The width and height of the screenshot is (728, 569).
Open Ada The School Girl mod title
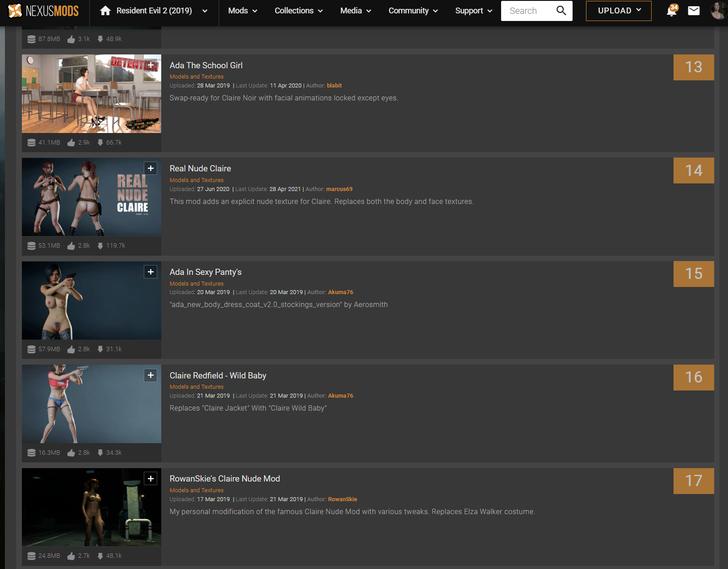tap(206, 65)
